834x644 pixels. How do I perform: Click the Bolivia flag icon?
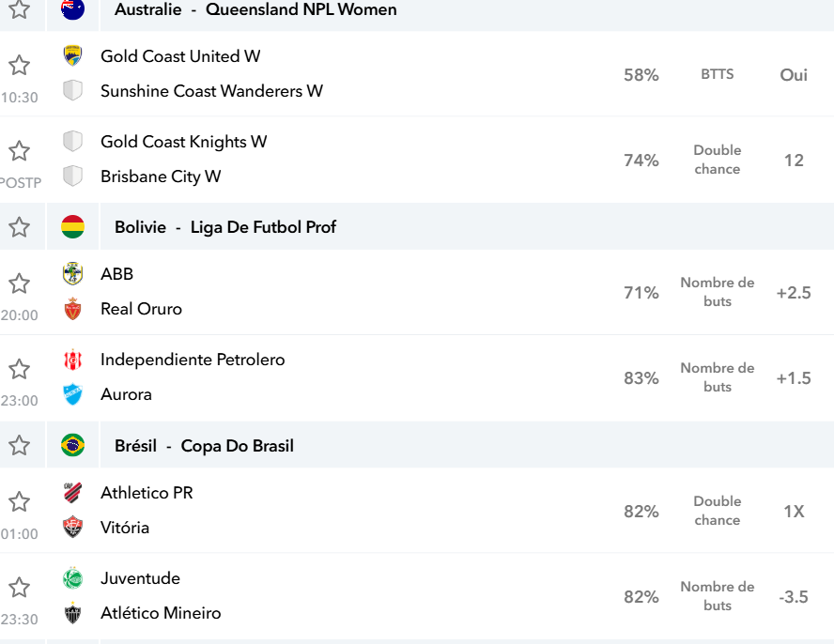pos(73,226)
